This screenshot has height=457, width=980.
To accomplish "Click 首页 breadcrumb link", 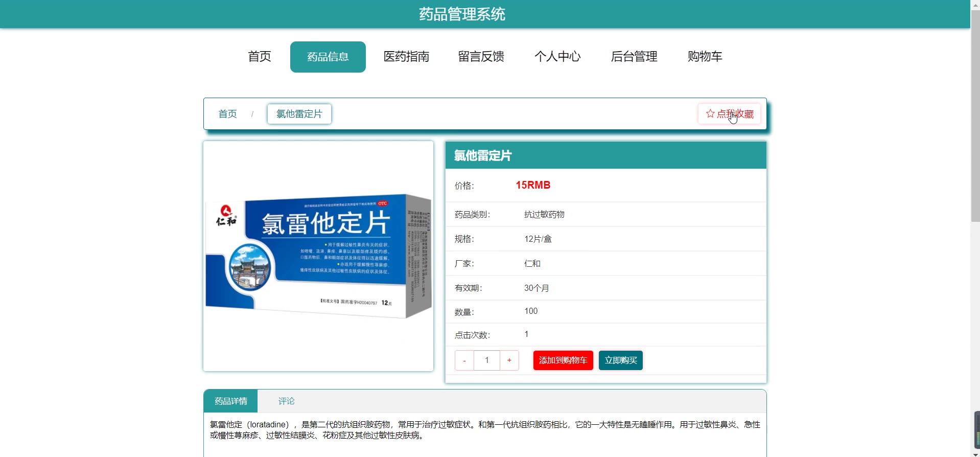I will coord(228,114).
